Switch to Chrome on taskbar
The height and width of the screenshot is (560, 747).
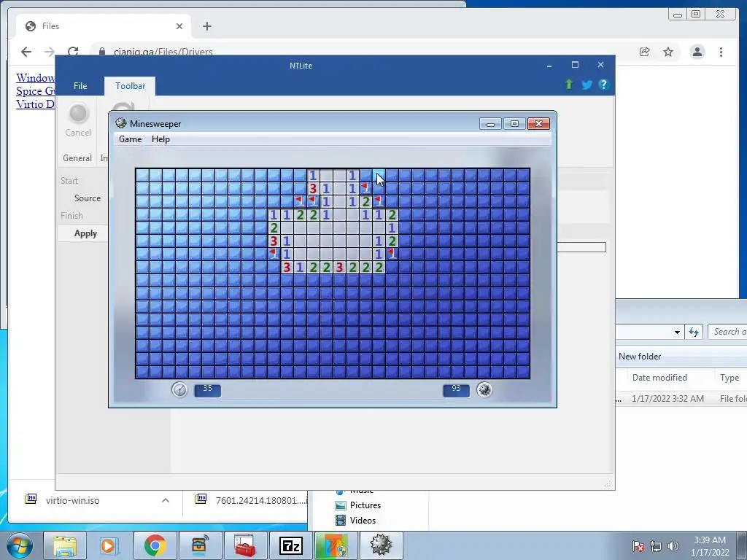[155, 545]
